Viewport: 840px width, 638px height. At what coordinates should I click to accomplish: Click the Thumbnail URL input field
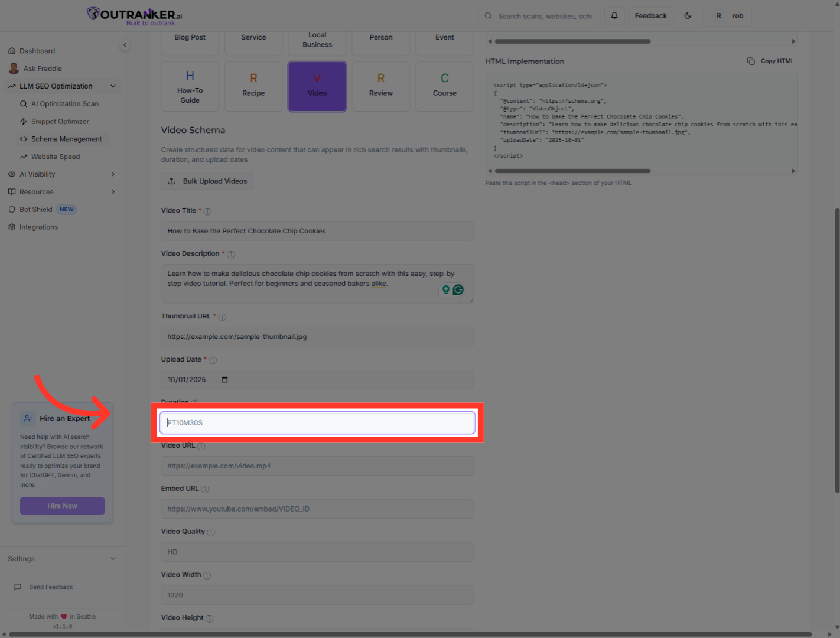317,337
